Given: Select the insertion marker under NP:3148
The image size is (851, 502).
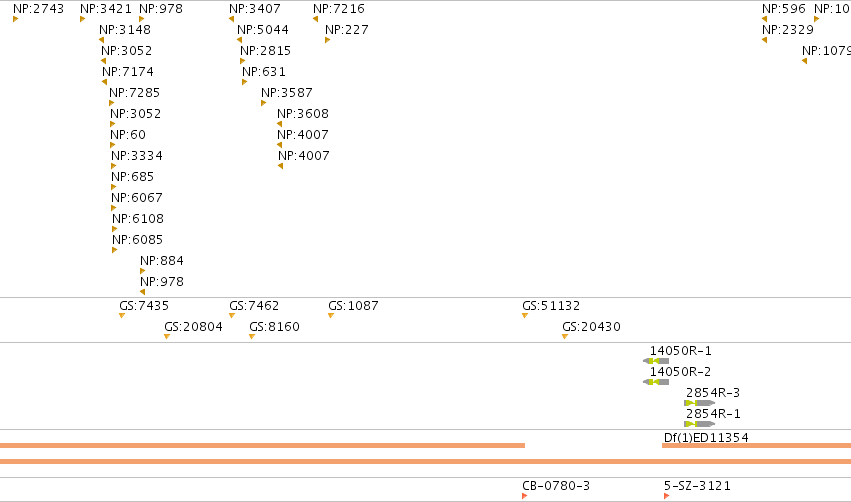Looking at the screenshot, I should pos(101,40).
